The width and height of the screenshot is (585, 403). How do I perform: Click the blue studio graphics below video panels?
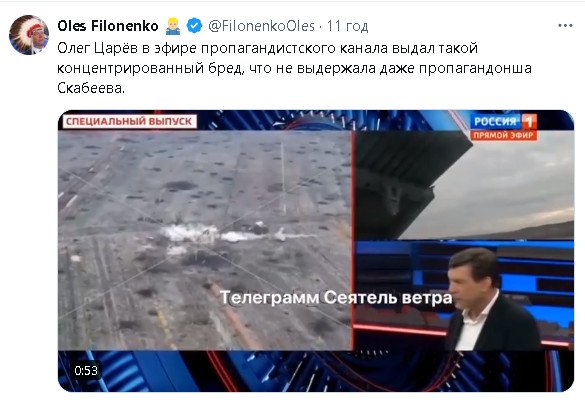316,371
